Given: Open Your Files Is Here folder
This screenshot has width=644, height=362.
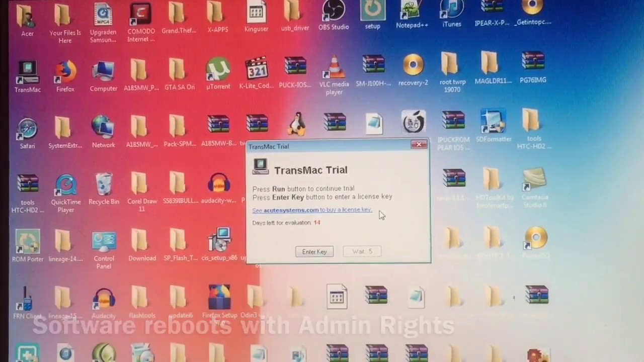Looking at the screenshot, I should pos(65,23).
